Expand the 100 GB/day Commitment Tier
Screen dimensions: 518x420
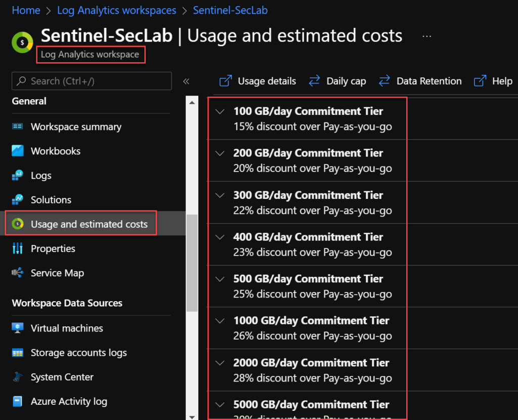[x=220, y=111]
